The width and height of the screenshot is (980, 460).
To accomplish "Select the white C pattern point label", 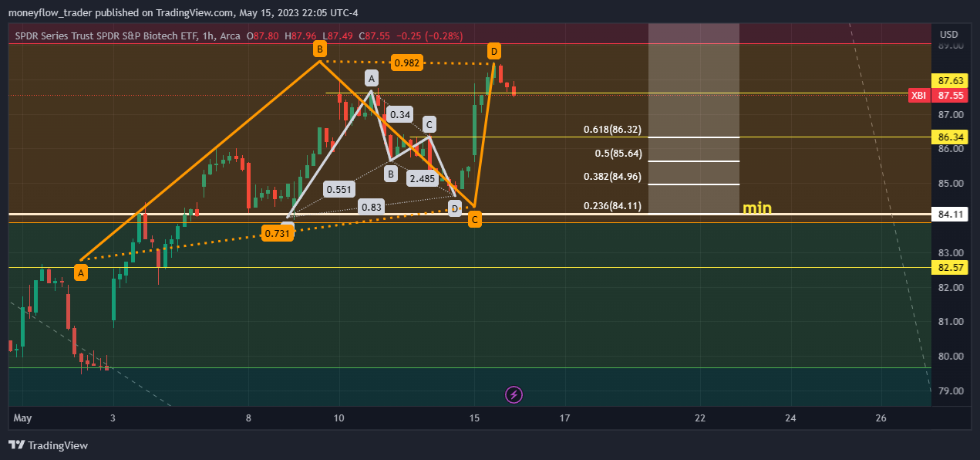I will tap(429, 123).
